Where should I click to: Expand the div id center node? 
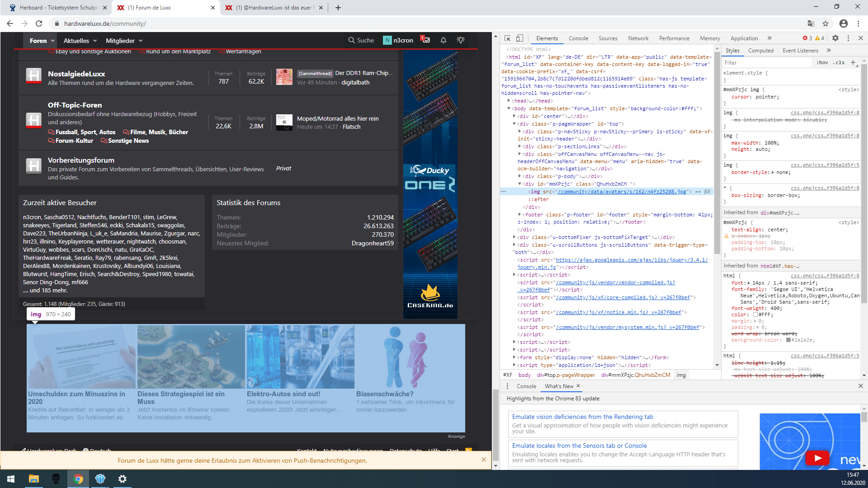click(514, 116)
